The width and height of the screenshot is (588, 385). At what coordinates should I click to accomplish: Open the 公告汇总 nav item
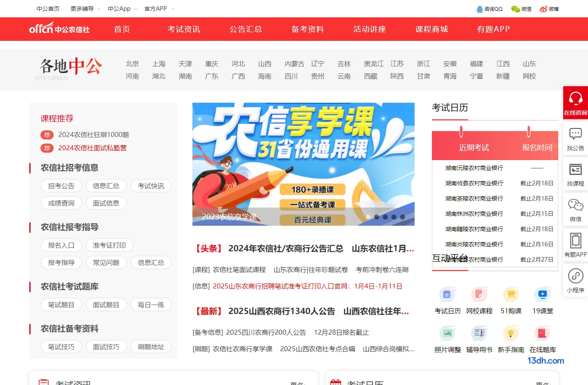point(246,29)
